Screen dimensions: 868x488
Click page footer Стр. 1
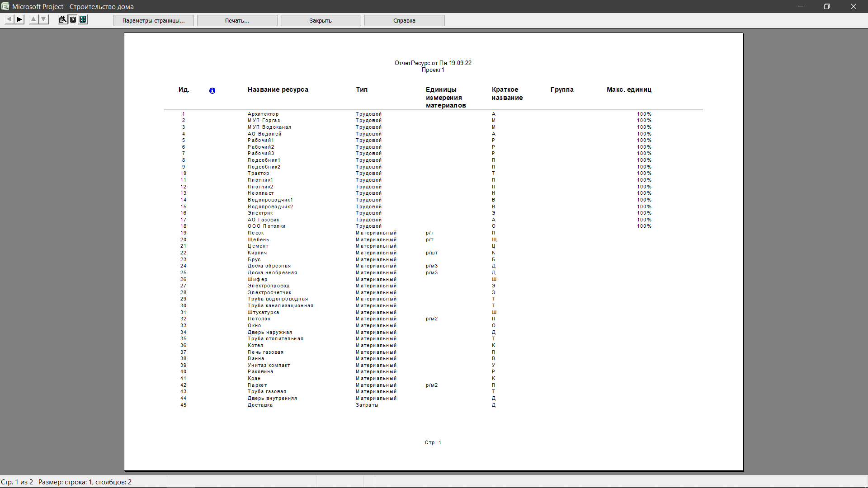pyautogui.click(x=433, y=443)
